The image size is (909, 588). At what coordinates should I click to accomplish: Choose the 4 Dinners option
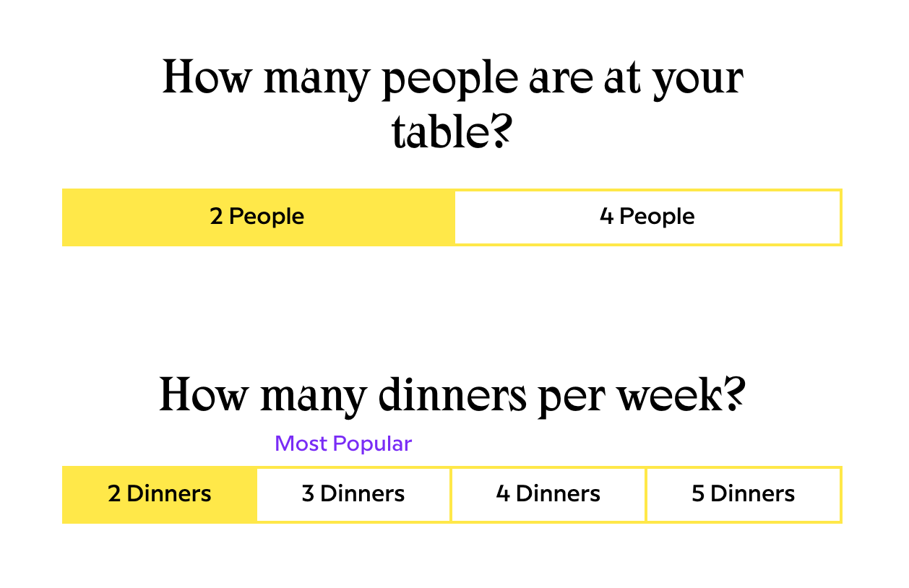tap(548, 494)
